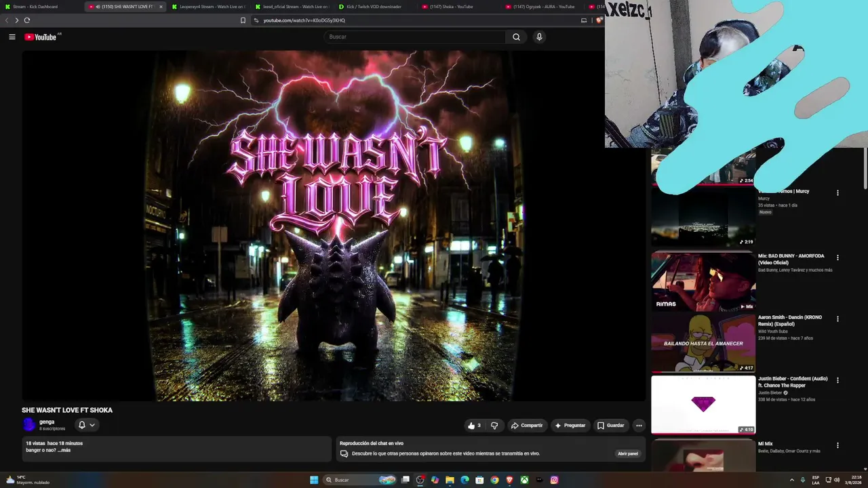Like the video with thumbs up
The width and height of the screenshot is (868, 488).
(x=474, y=426)
